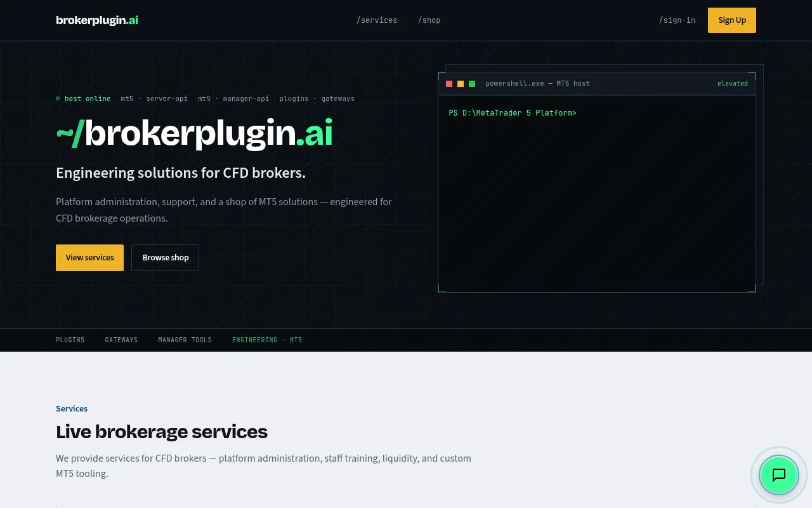Click the 'elevated' label in terminal
This screenshot has height=508, width=812.
tap(733, 84)
